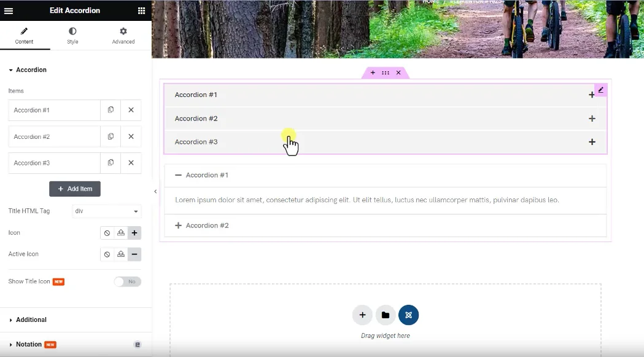Click plus icon on Accordion #1 row
The height and width of the screenshot is (357, 644).
591,95
